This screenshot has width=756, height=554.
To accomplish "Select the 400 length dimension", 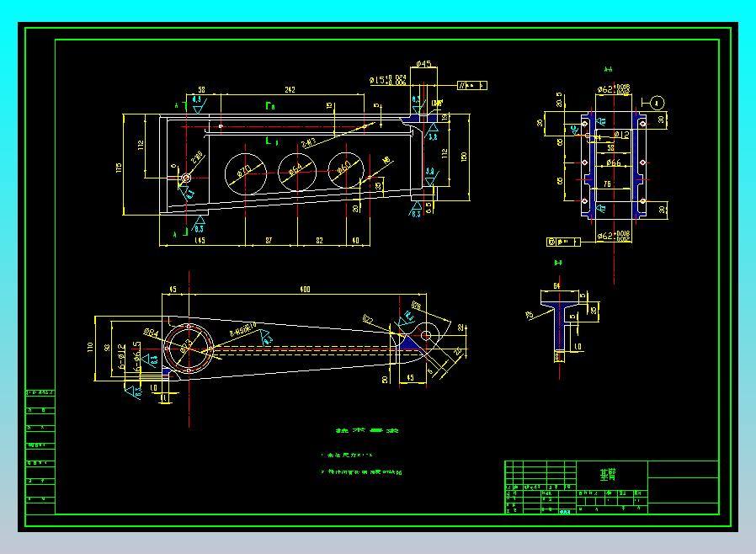I will click(305, 290).
